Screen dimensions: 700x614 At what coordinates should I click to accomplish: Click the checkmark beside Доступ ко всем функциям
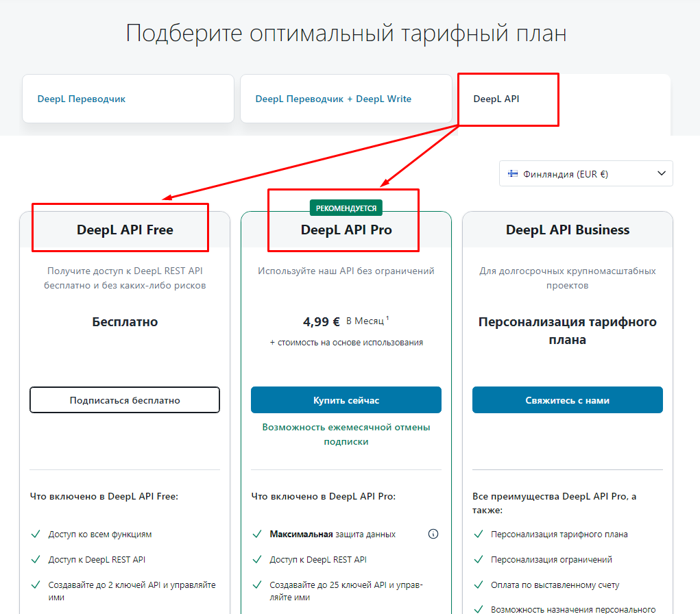[x=35, y=533]
